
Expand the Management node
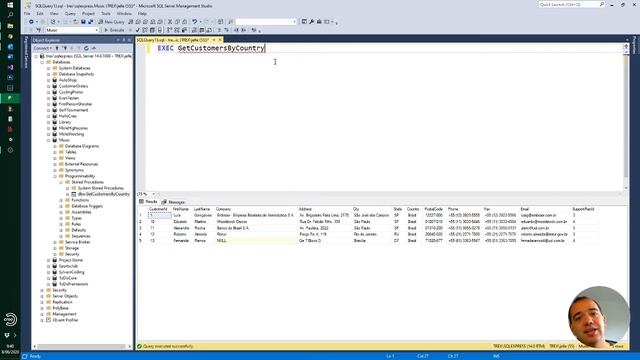42,314
